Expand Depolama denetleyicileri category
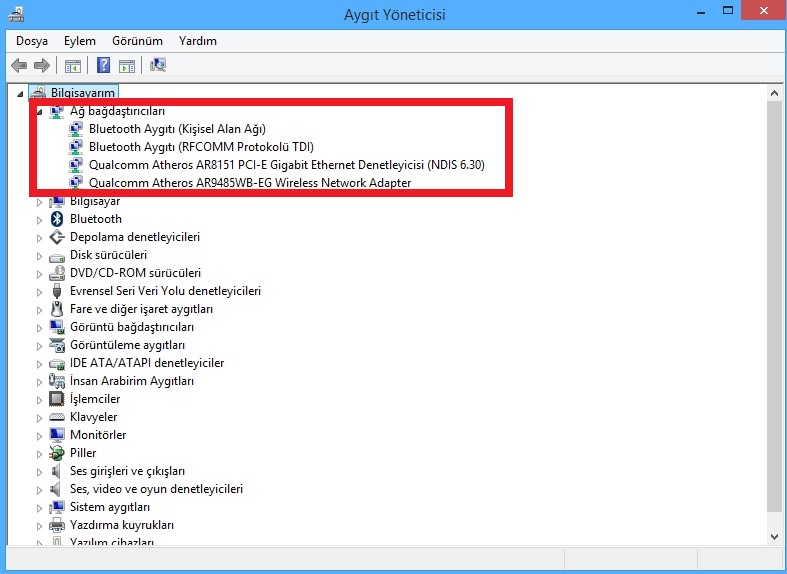Screen dimensions: 787x574 pos(39,238)
